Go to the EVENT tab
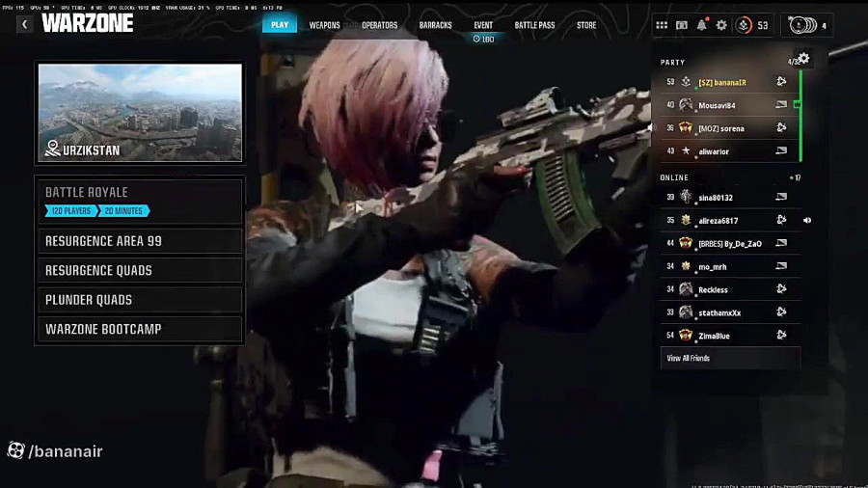The height and width of the screenshot is (488, 868). coord(483,25)
